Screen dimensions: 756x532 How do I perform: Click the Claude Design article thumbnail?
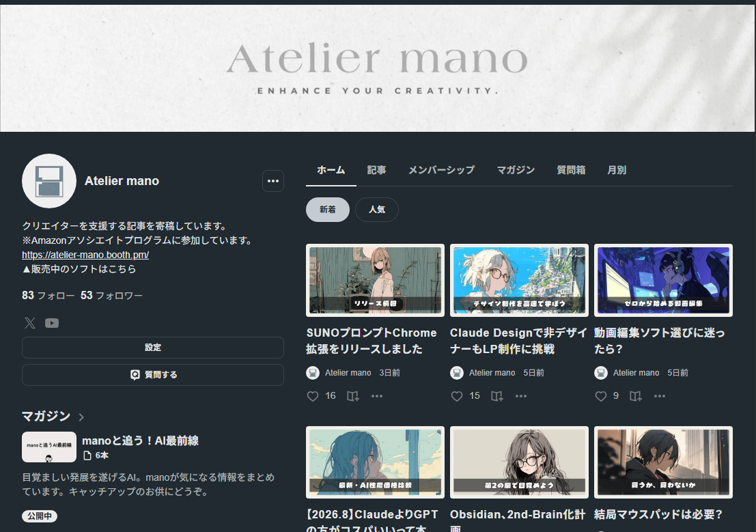click(519, 280)
